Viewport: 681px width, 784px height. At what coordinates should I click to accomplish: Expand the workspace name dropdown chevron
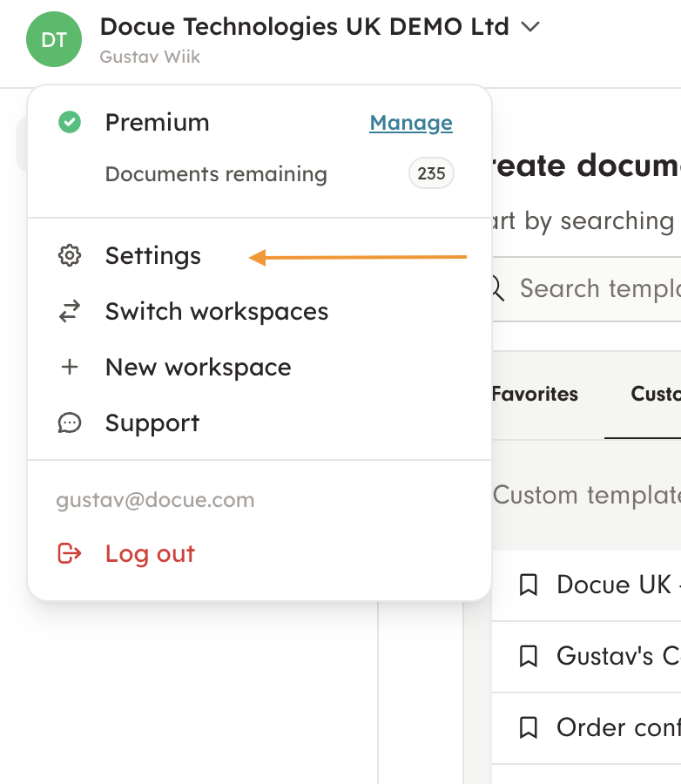529,27
